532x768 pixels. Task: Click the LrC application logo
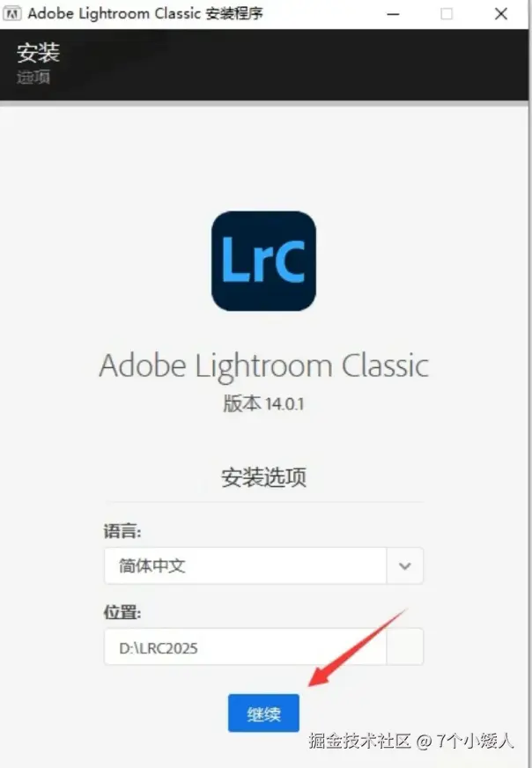click(x=263, y=261)
